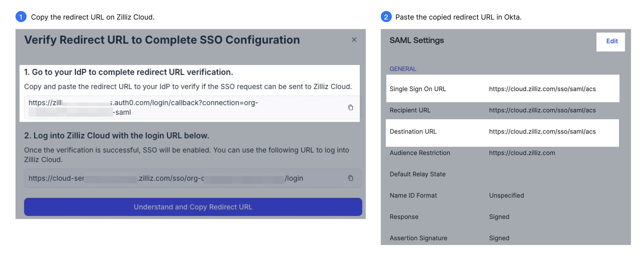Image resolution: width=644 pixels, height=256 pixels.
Task: Click the Once the verification is successful paragraph
Action: 186,155
